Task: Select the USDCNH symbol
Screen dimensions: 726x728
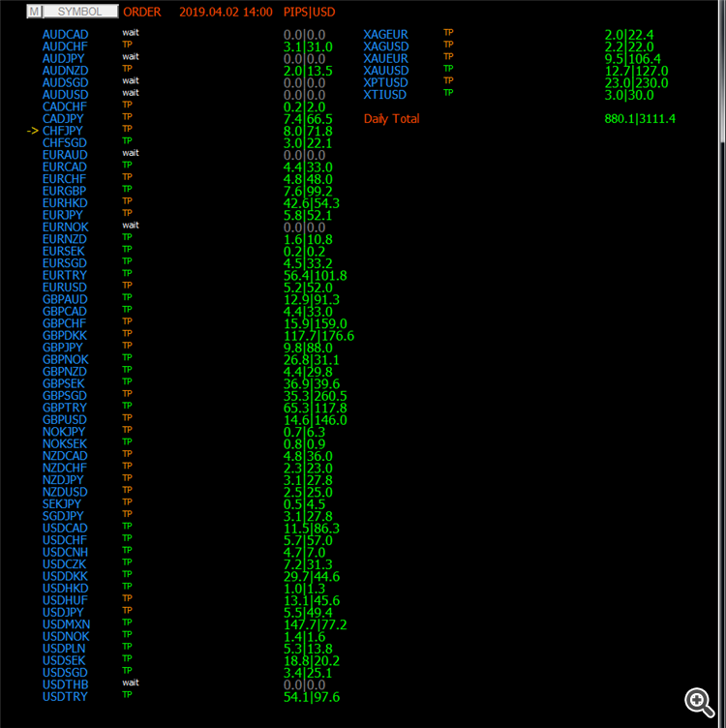Action: coord(65,553)
